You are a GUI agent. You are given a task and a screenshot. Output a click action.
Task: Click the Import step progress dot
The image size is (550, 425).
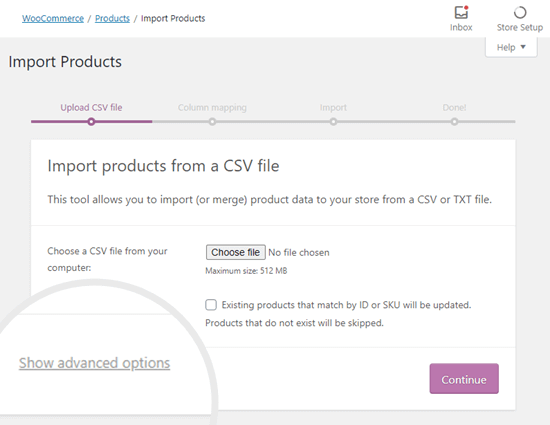[x=333, y=122]
